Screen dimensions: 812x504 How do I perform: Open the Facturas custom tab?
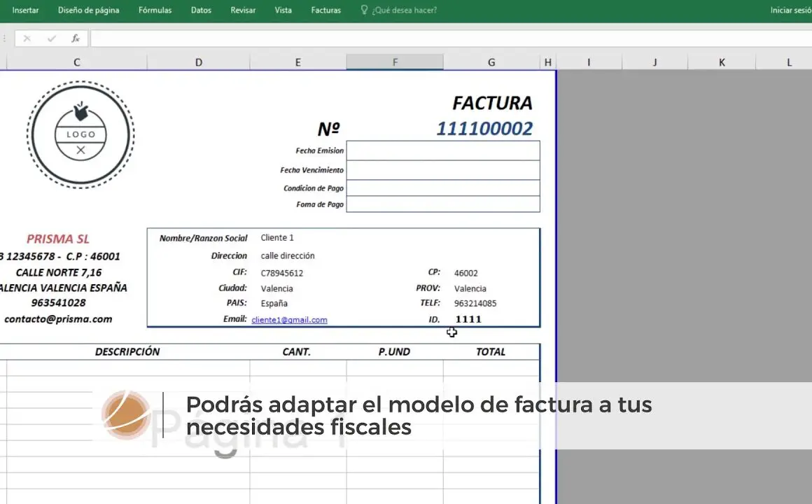pos(325,10)
